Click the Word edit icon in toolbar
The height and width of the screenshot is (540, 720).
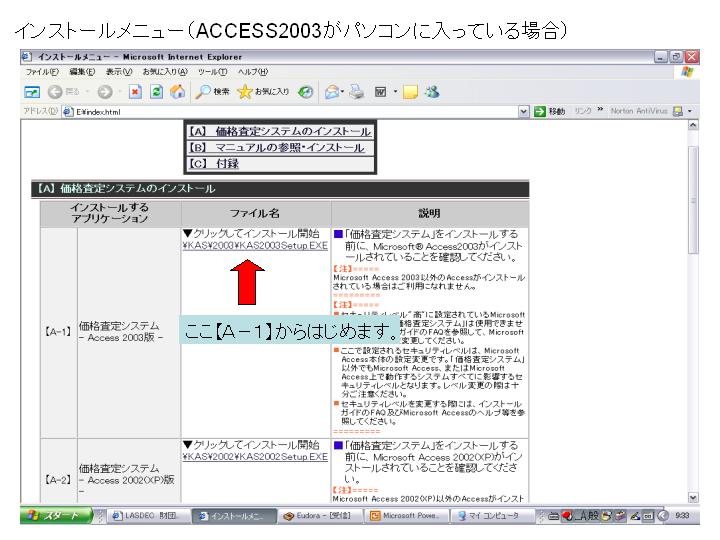(x=381, y=92)
